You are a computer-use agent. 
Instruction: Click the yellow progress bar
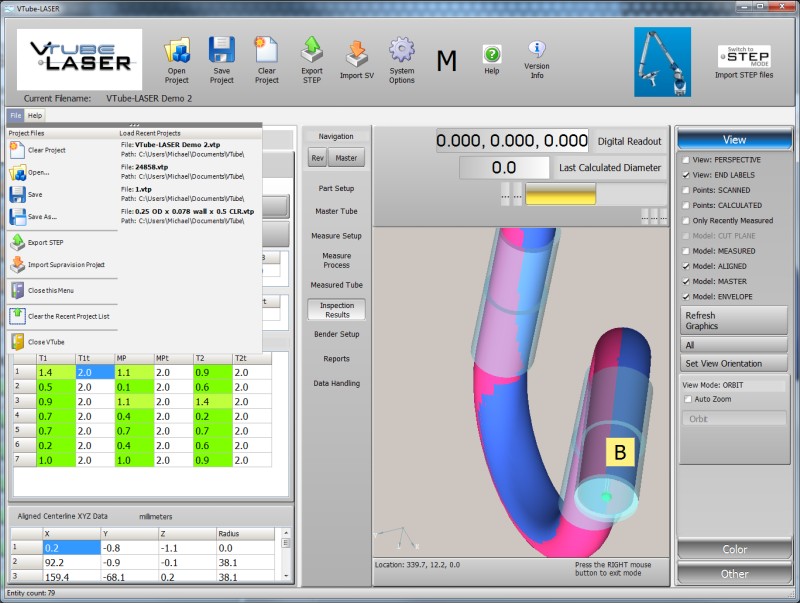click(x=560, y=194)
